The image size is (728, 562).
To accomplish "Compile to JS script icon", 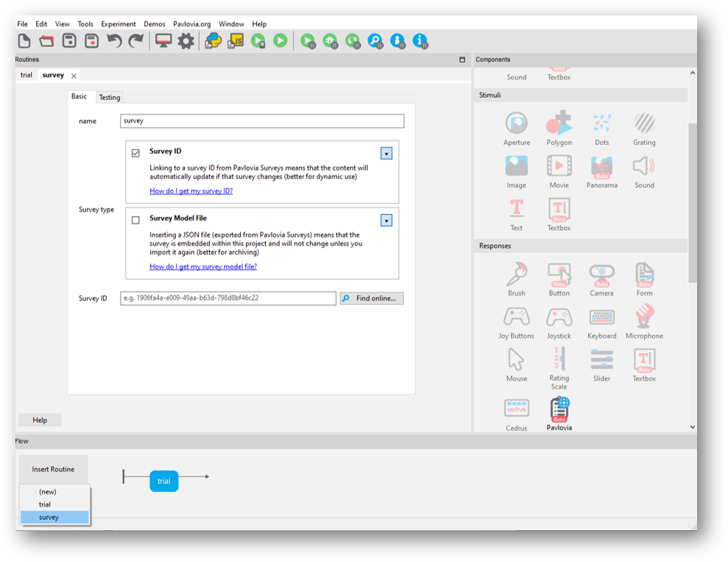I will pos(236,41).
